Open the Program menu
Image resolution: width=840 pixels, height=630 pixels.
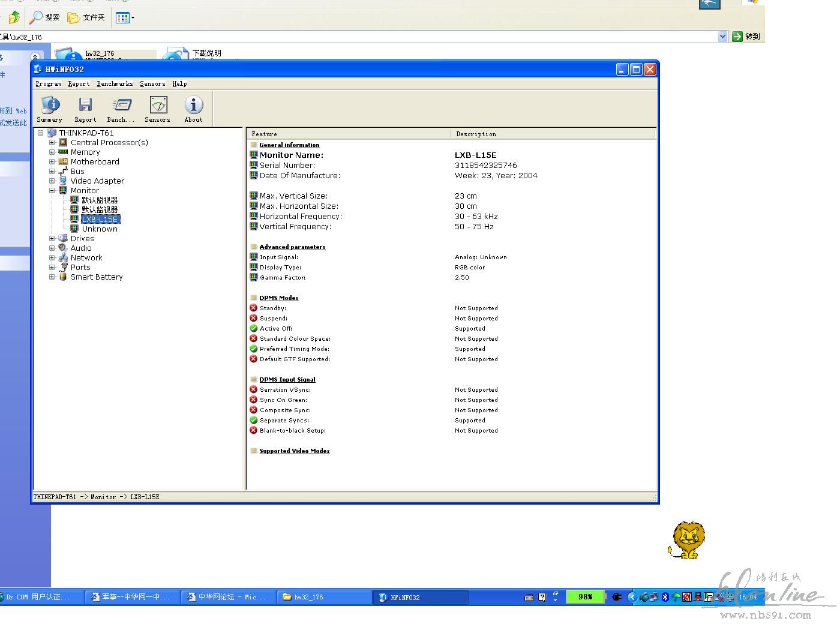(48, 84)
